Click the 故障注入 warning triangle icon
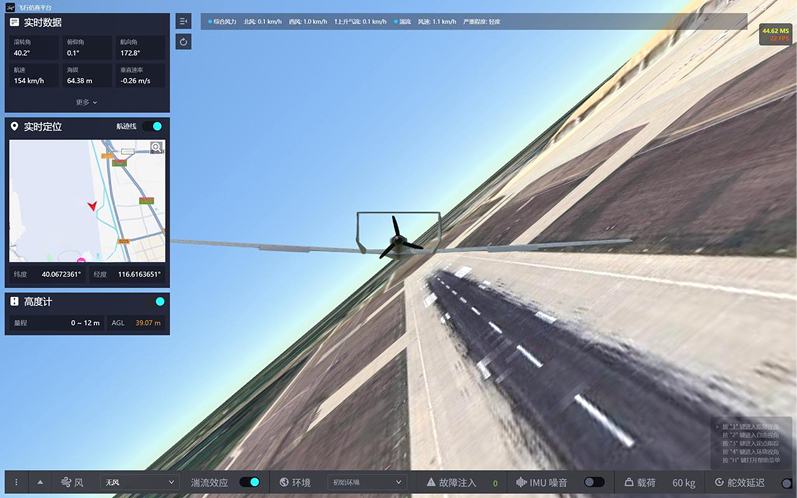797x498 pixels. [431, 482]
